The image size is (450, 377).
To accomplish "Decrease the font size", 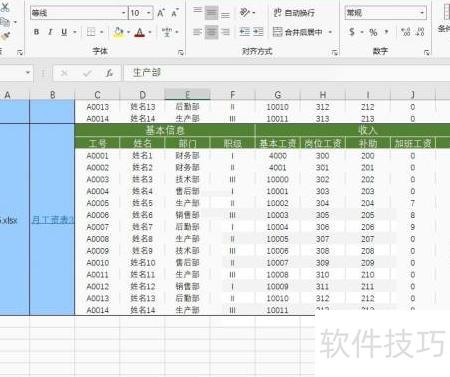I will [175, 13].
